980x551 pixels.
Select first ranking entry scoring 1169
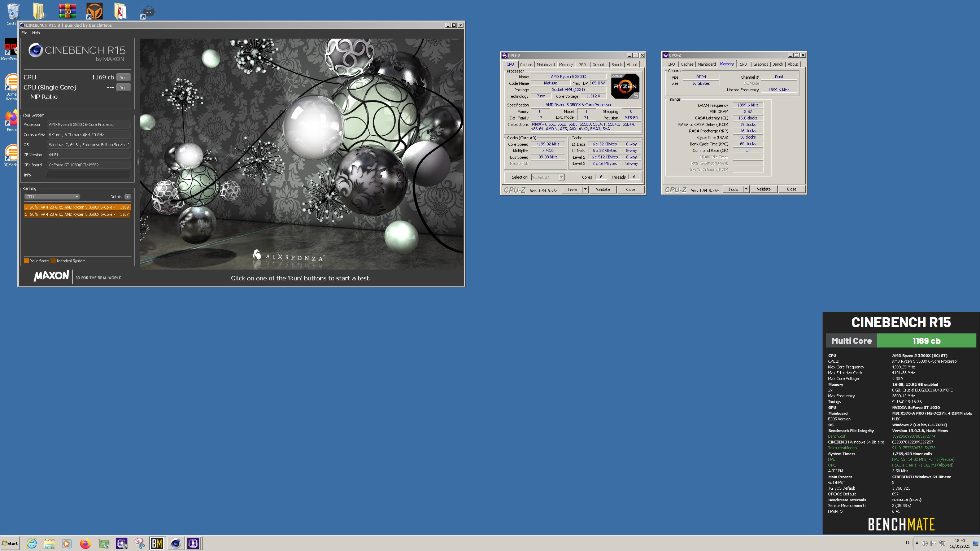pos(77,207)
